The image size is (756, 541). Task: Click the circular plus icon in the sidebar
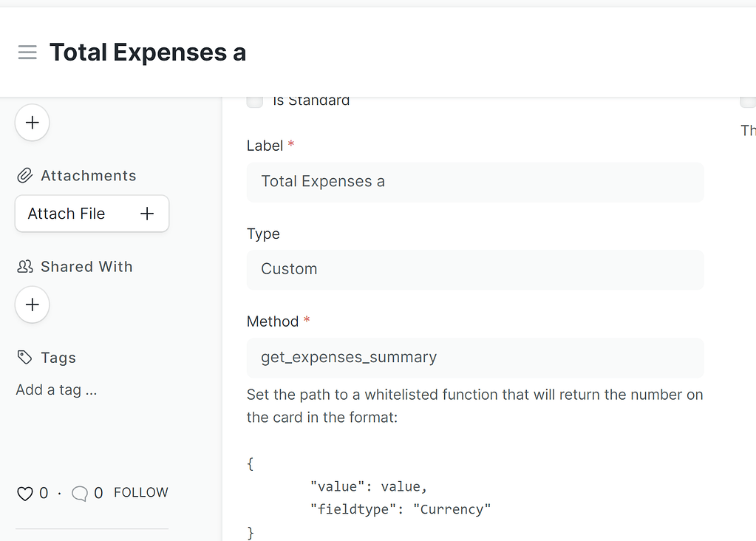coord(32,123)
